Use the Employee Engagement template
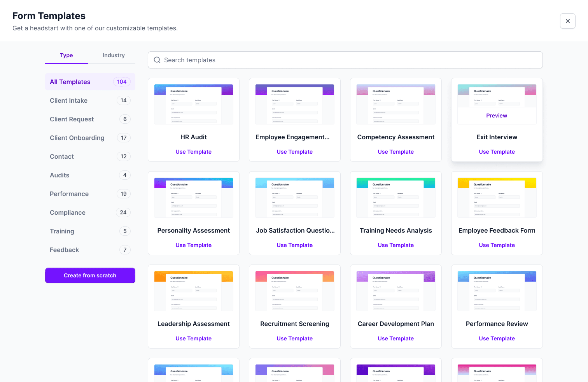This screenshot has width=588, height=382. coord(295,152)
